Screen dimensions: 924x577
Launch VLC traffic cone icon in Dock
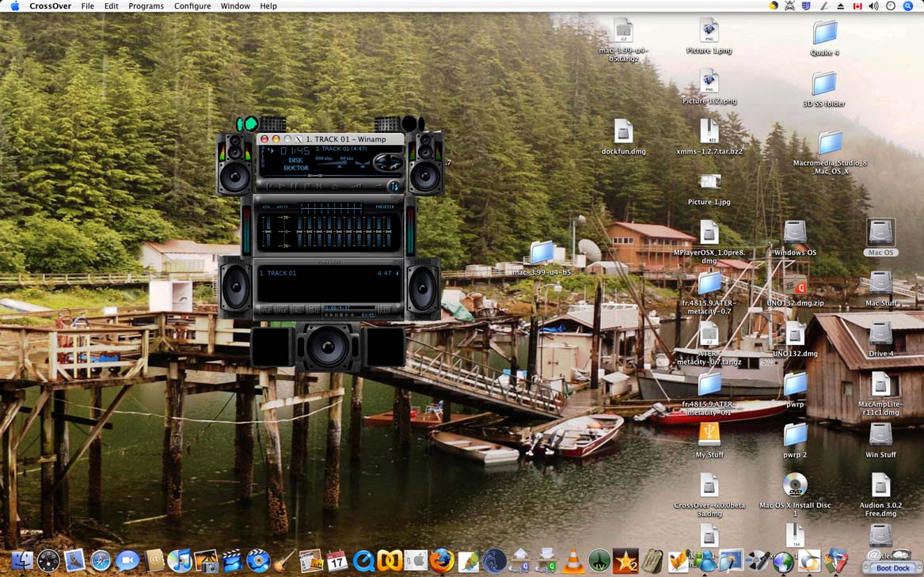[x=572, y=560]
